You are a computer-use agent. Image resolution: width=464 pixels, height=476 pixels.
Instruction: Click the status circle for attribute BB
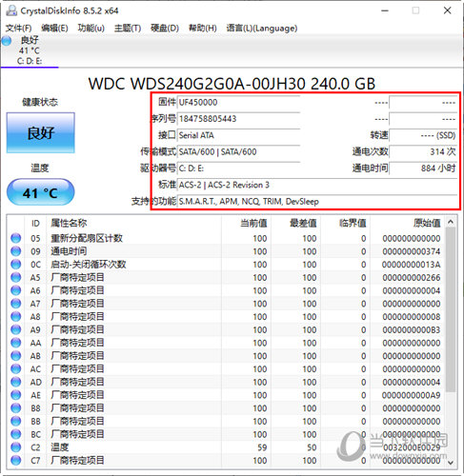click(x=16, y=421)
